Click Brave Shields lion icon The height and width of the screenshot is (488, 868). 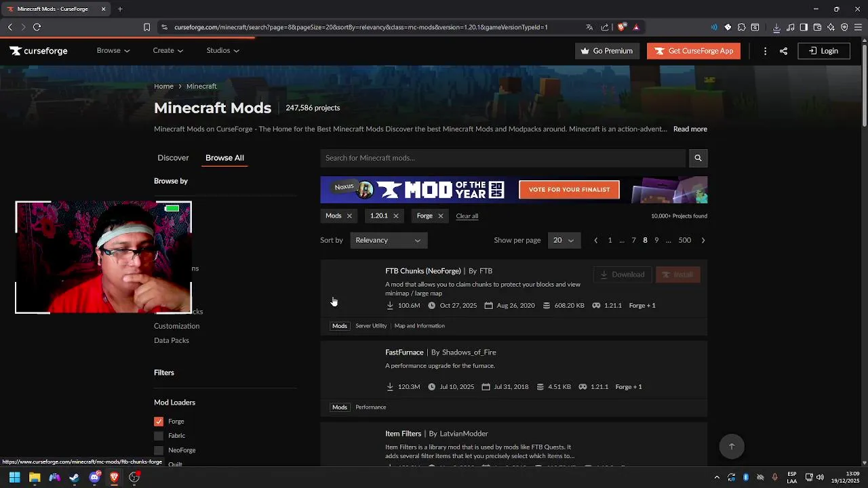(621, 27)
